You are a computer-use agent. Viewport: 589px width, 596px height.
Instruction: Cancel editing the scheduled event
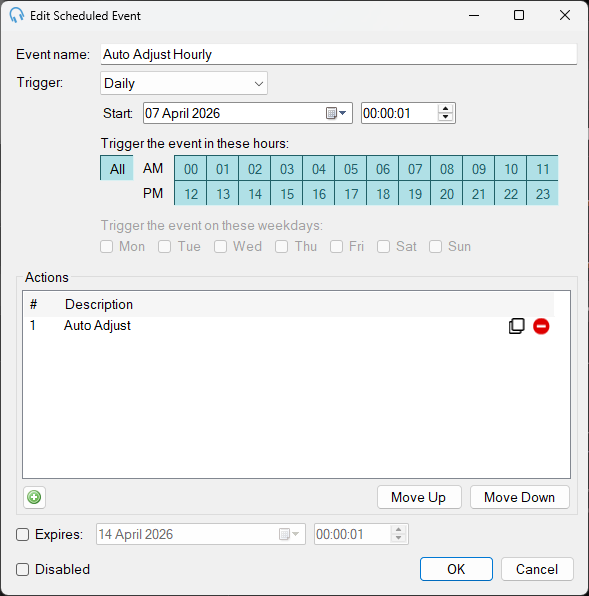click(537, 569)
